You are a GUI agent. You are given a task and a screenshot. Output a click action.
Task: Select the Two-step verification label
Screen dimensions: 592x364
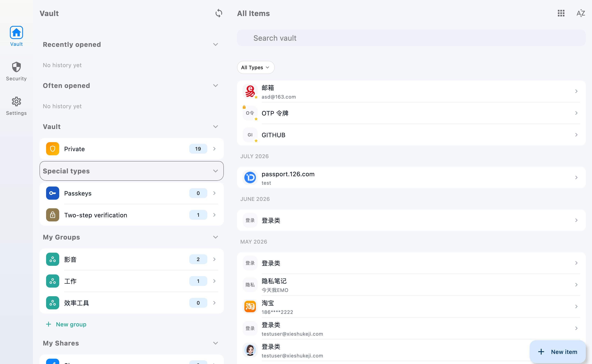pos(95,215)
